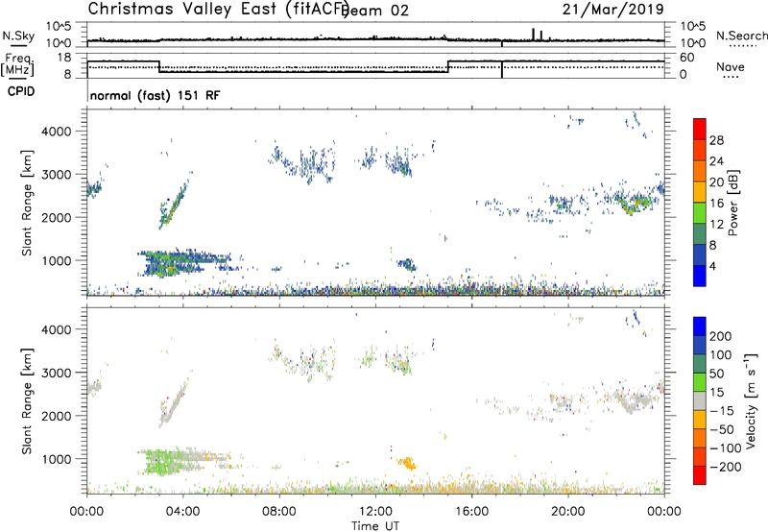Click 'Slant Range [km]' label of velocity panel
This screenshot has width=768, height=532.
click(27, 401)
